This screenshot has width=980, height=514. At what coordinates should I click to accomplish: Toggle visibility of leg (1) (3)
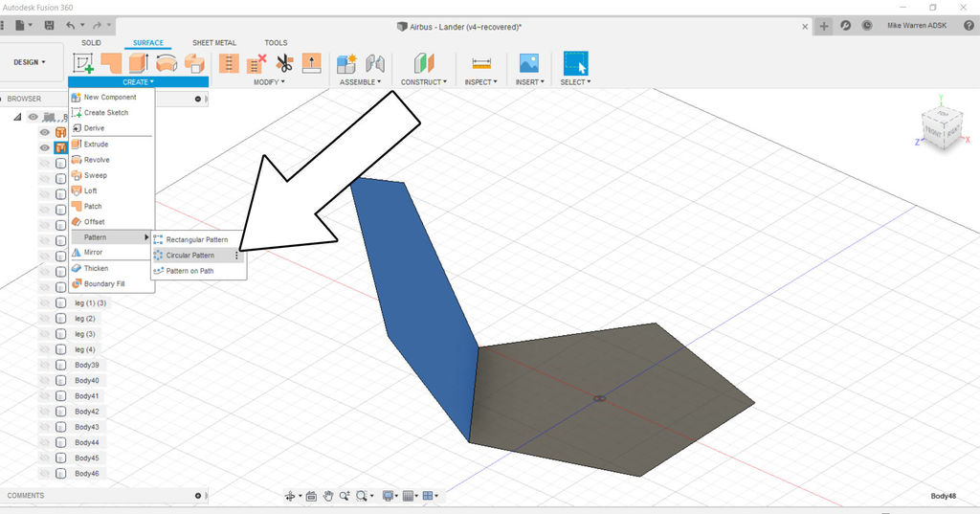[x=44, y=303]
